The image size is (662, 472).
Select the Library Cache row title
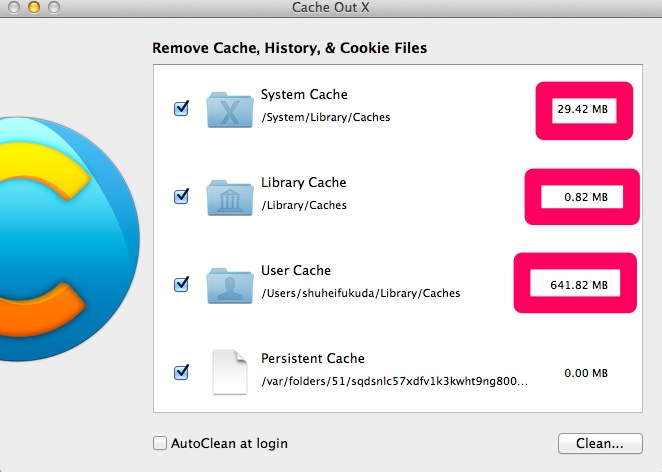(x=304, y=182)
